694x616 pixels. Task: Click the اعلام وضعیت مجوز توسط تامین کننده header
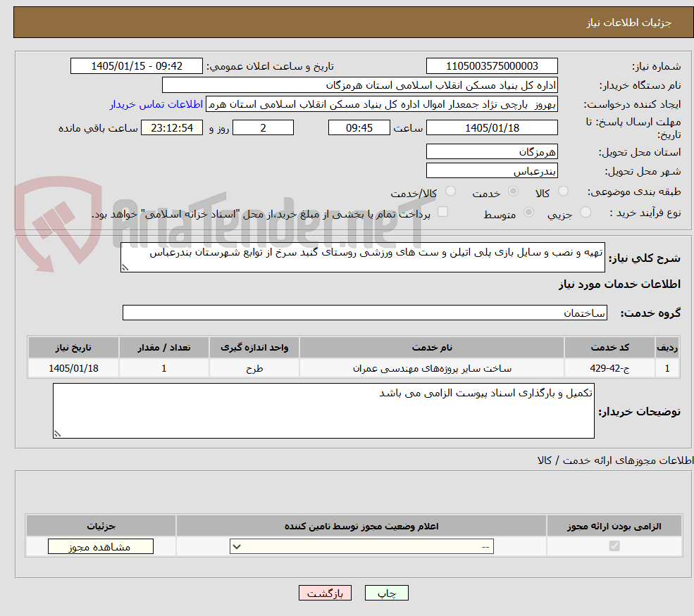click(x=361, y=526)
